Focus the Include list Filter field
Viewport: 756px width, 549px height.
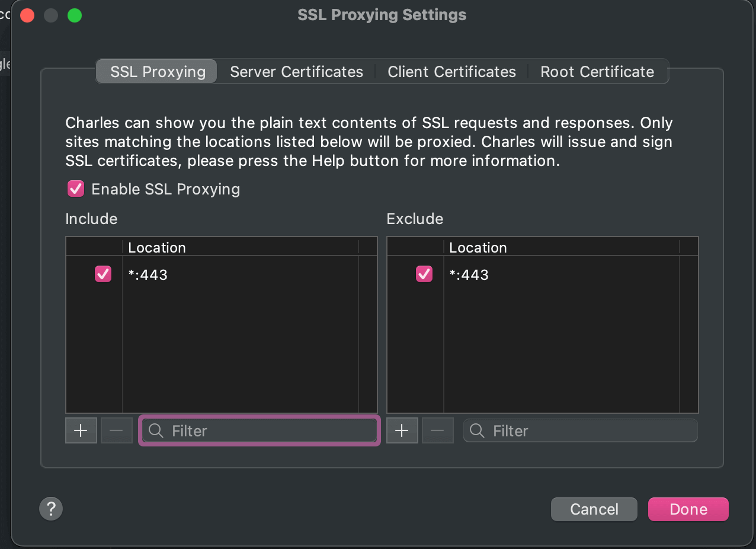(260, 431)
